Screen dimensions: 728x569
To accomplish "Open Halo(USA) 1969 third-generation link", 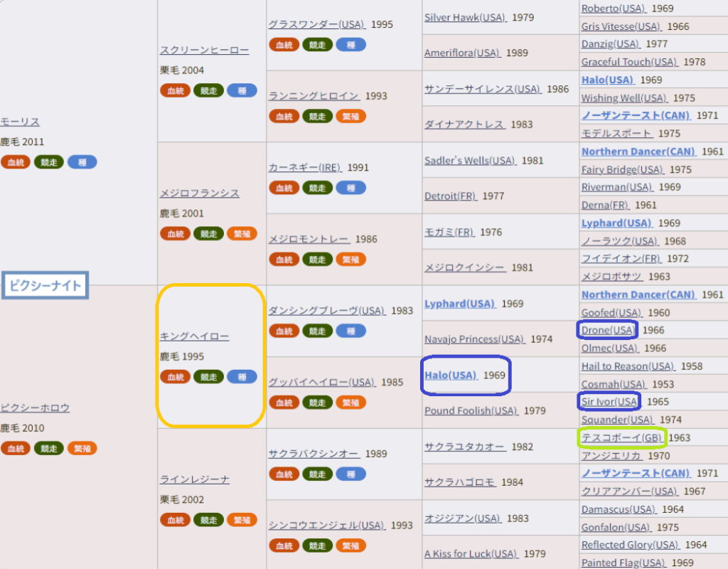I will pyautogui.click(x=451, y=376).
